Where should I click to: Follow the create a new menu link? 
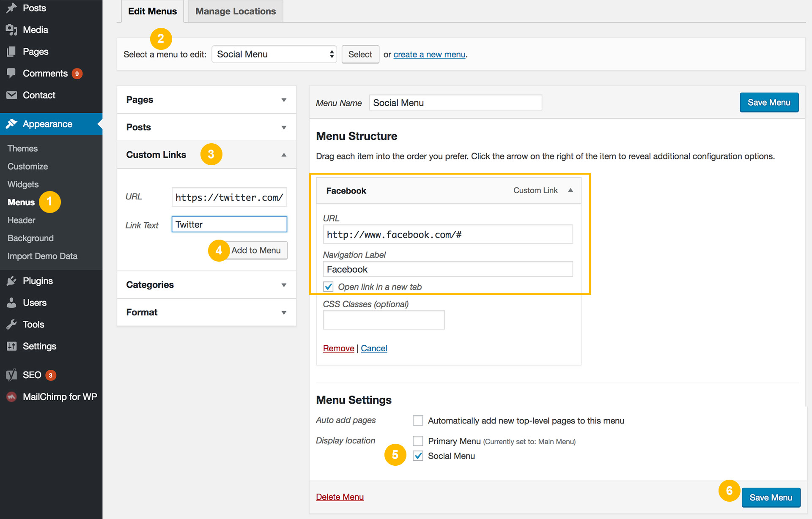[429, 55]
